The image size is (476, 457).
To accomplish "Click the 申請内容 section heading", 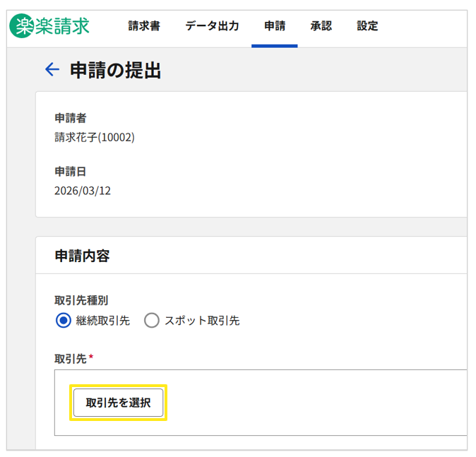I will [x=82, y=256].
